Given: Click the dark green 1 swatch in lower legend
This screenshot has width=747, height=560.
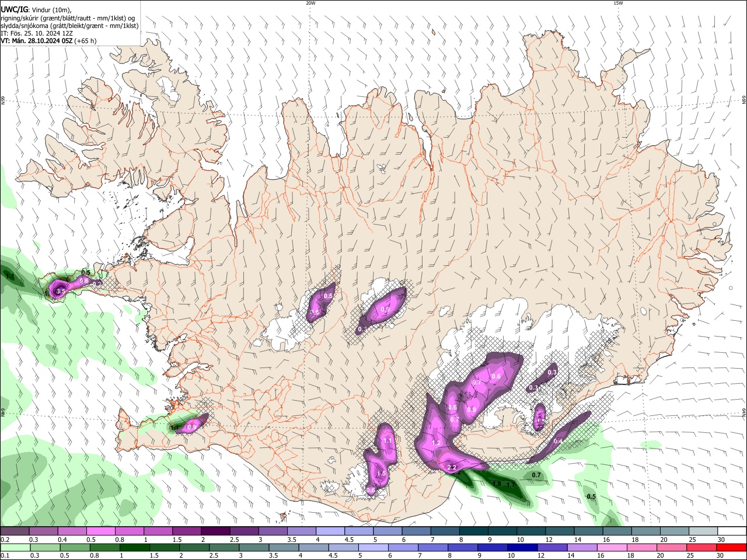Looking at the screenshot, I should click(x=134, y=548).
